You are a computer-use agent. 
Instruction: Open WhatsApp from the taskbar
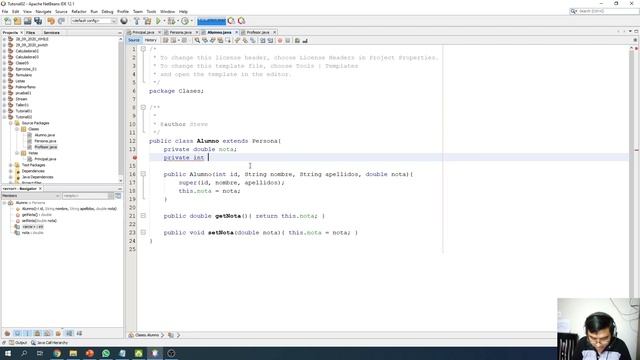click(x=106, y=353)
